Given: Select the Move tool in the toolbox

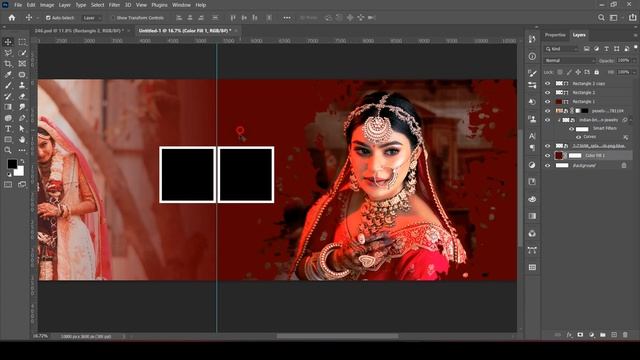Looking at the screenshot, I should point(8,42).
